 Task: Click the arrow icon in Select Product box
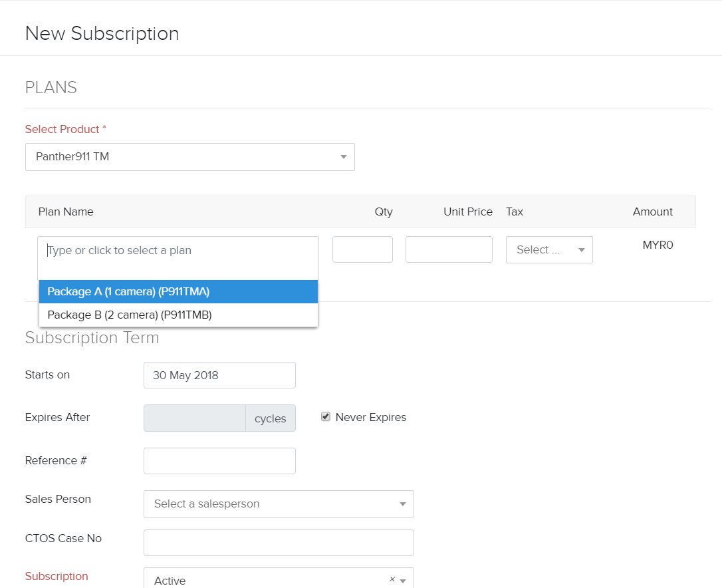click(343, 157)
